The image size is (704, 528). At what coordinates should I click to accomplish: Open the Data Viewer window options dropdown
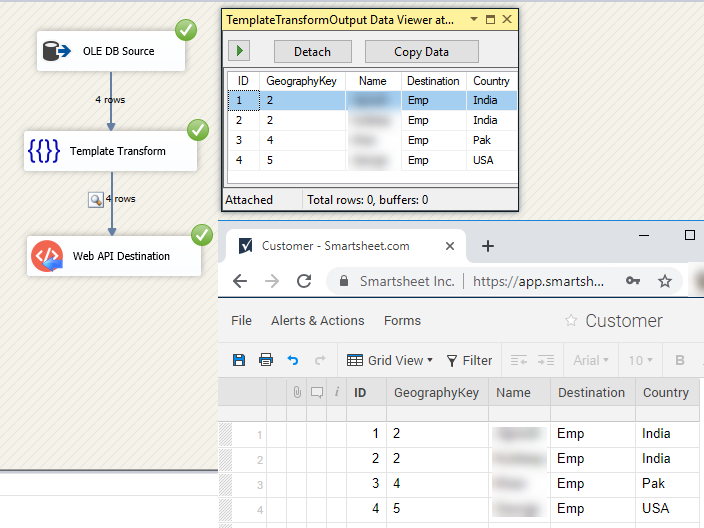click(x=474, y=19)
